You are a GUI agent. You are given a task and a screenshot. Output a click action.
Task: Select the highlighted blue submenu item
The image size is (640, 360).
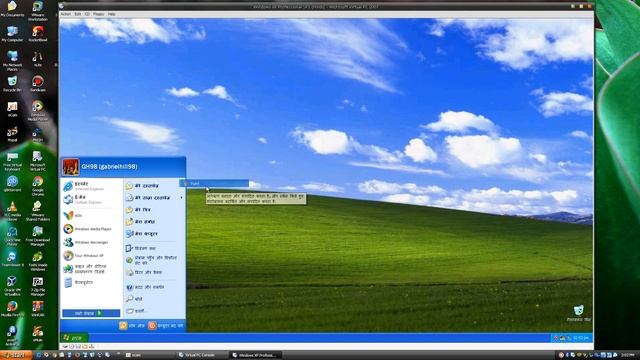[214, 184]
